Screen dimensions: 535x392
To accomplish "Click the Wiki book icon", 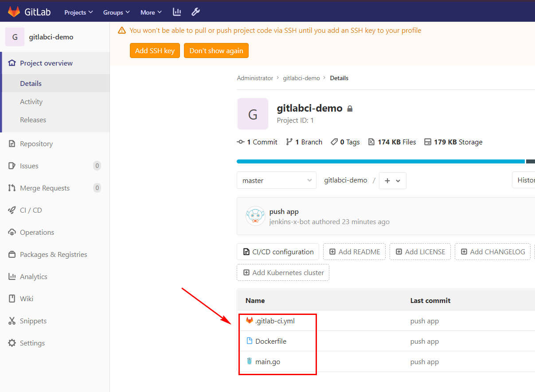I will coord(12,299).
